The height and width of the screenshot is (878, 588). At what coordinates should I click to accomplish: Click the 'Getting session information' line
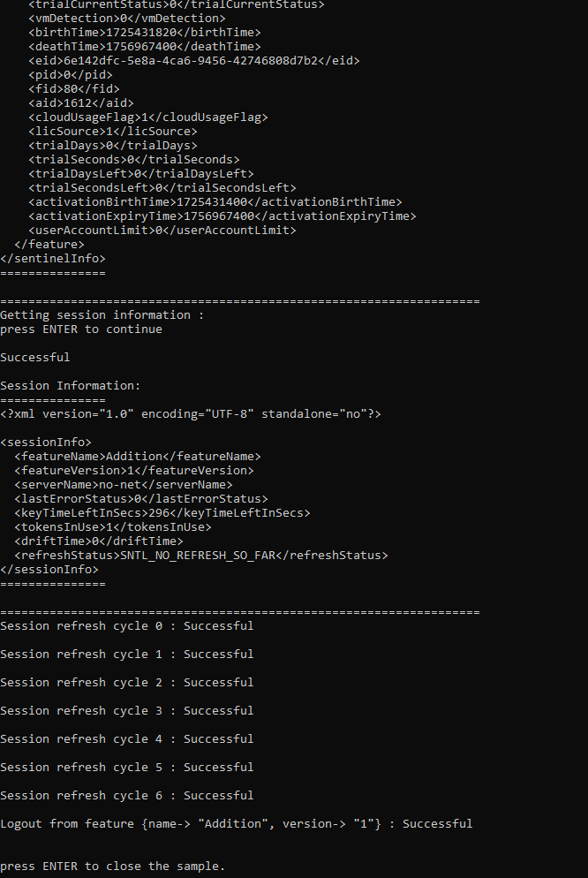point(102,314)
